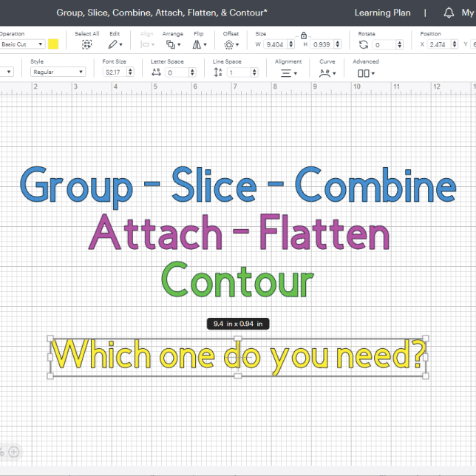The width and height of the screenshot is (476, 476).
Task: Click the zoom in plus icon
Action: [13, 452]
